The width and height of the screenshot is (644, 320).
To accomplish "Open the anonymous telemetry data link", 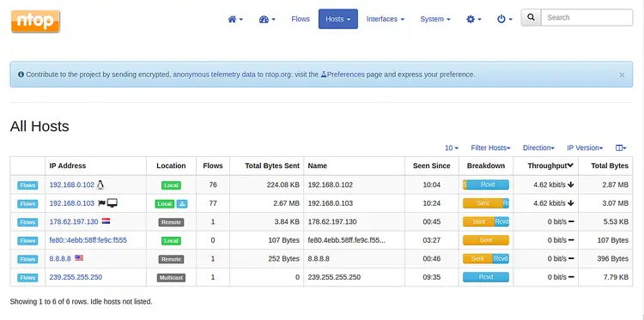I will 214,75.
